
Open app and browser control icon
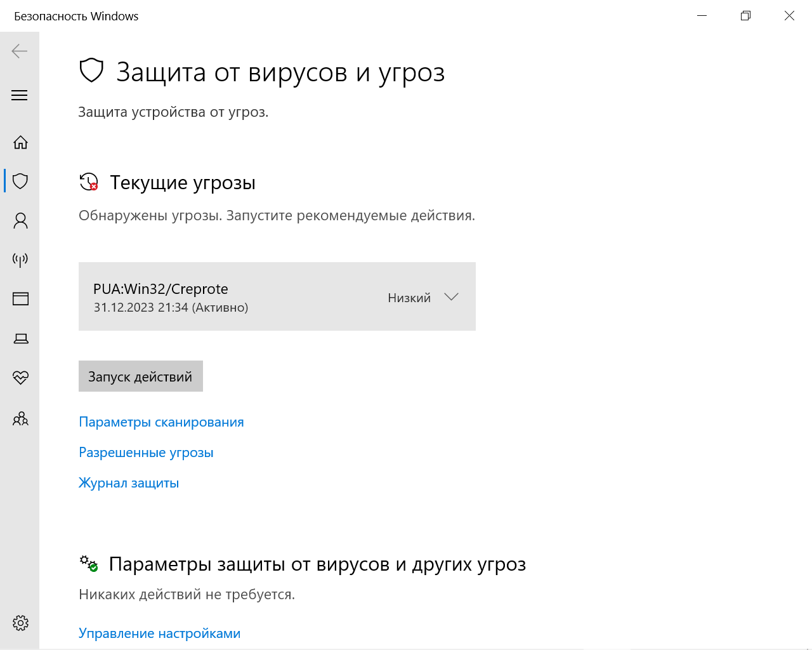coord(20,299)
